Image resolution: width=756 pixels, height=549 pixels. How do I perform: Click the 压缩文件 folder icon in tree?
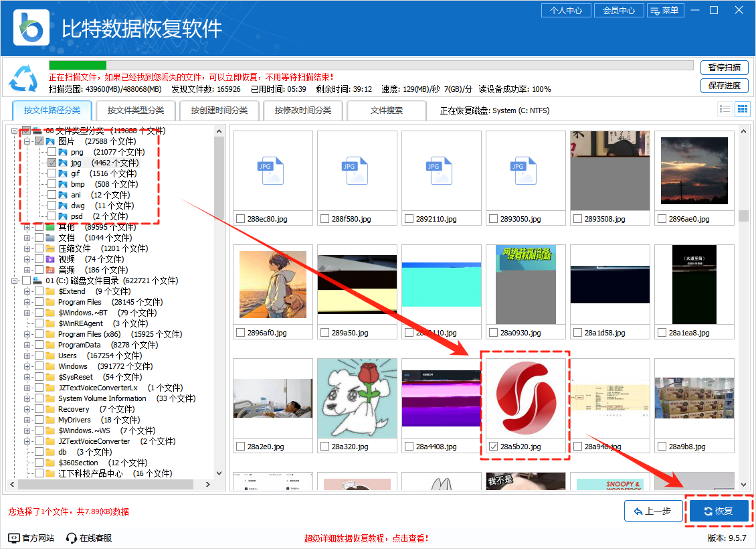pos(50,248)
